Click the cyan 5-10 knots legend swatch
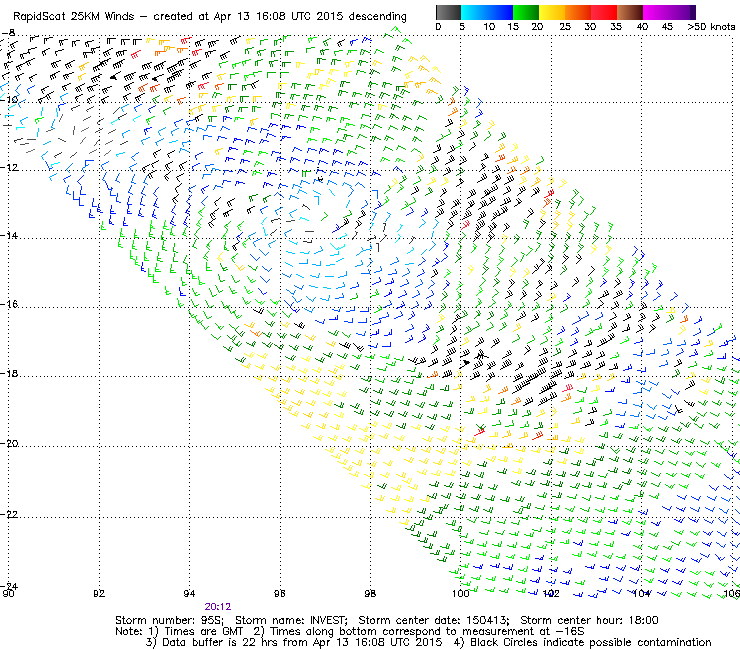Viewport: 740px width, 650px height. click(474, 12)
